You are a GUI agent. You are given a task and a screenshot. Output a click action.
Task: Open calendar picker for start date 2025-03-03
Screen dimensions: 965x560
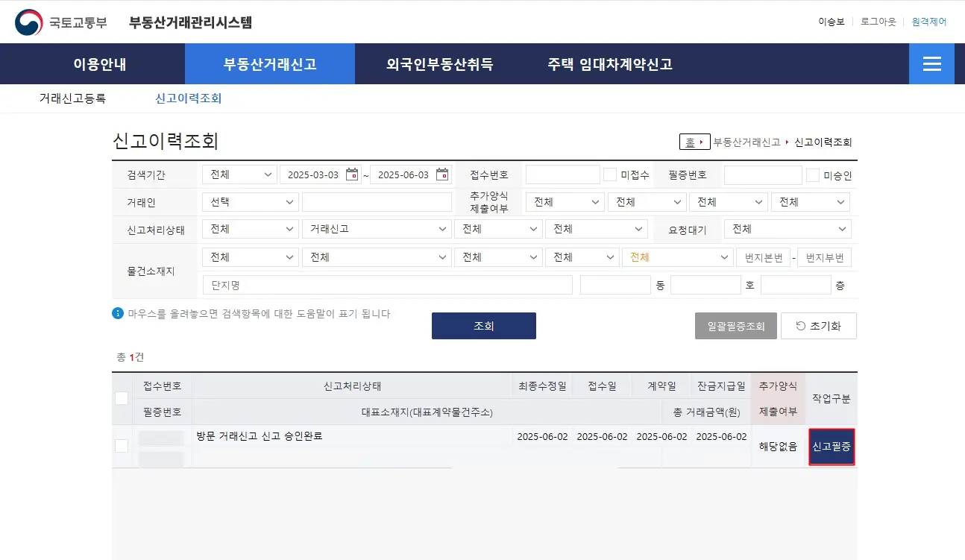coord(351,174)
